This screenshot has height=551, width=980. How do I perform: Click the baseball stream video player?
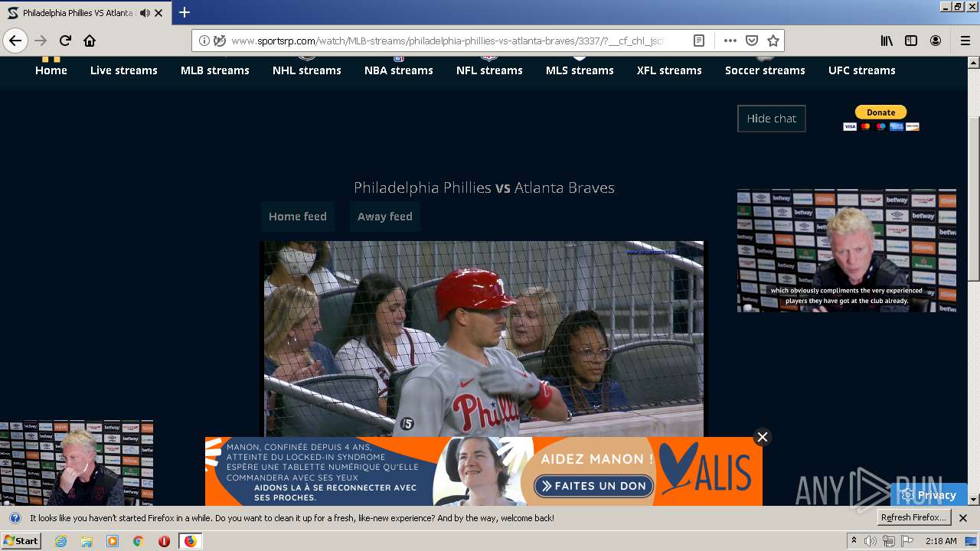coord(483,338)
